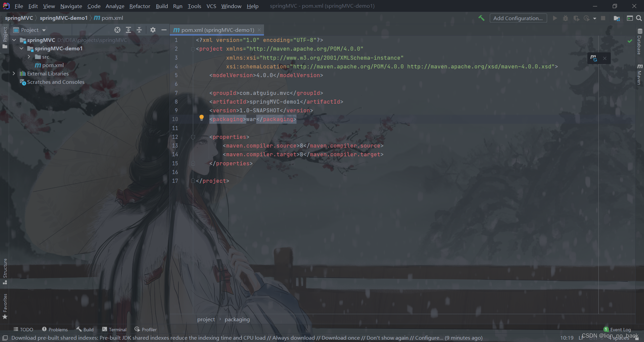The height and width of the screenshot is (342, 644).
Task: Click the yellow lightbulb intention icon
Action: (x=202, y=118)
